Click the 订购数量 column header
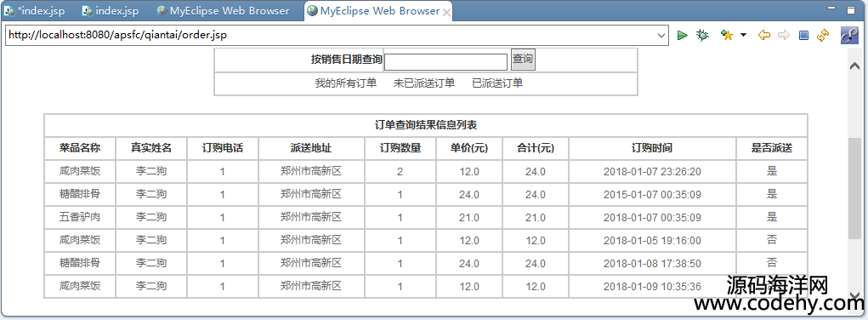 (x=400, y=148)
